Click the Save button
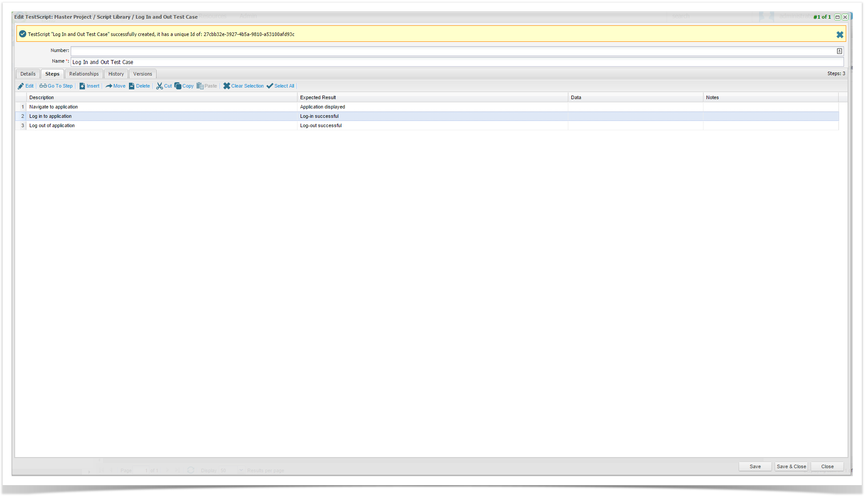 [x=755, y=466]
